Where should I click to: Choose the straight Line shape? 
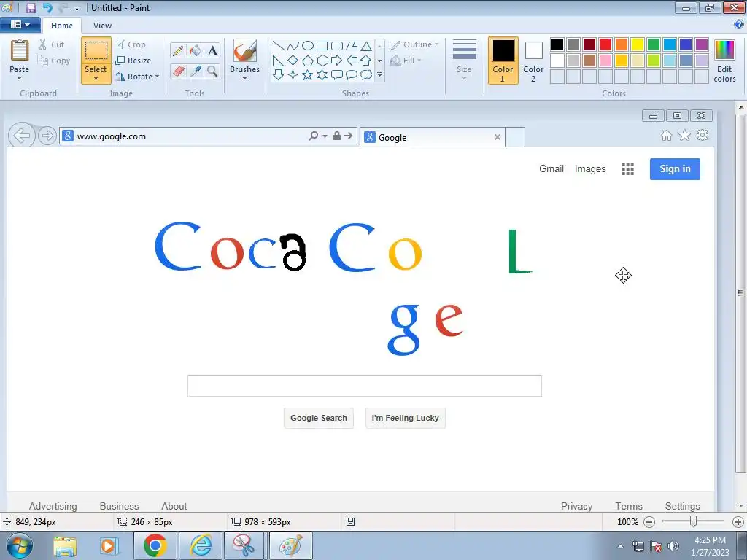pos(278,46)
